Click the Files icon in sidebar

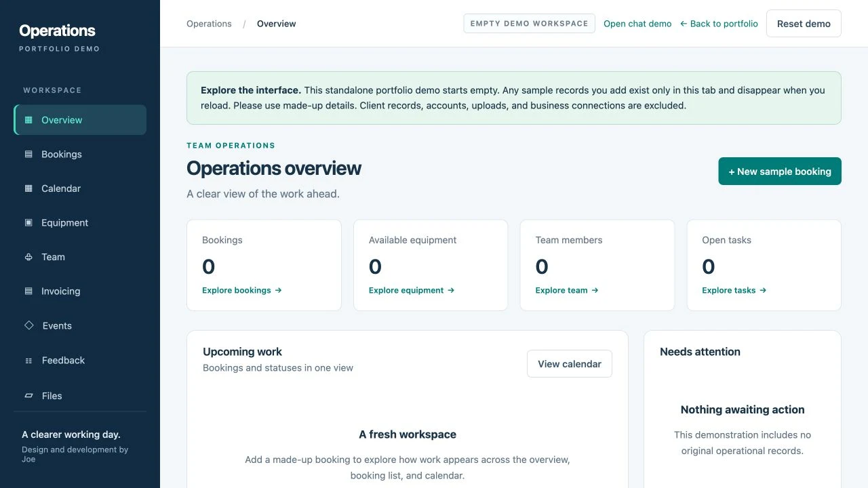[x=29, y=395]
